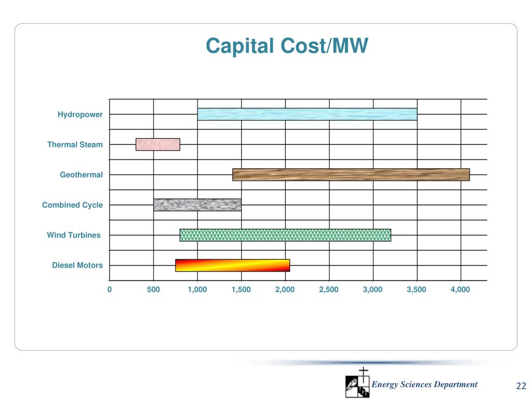Click the Capital Cost/MW title
Image resolution: width=532 pixels, height=399 pixels.
coord(287,46)
